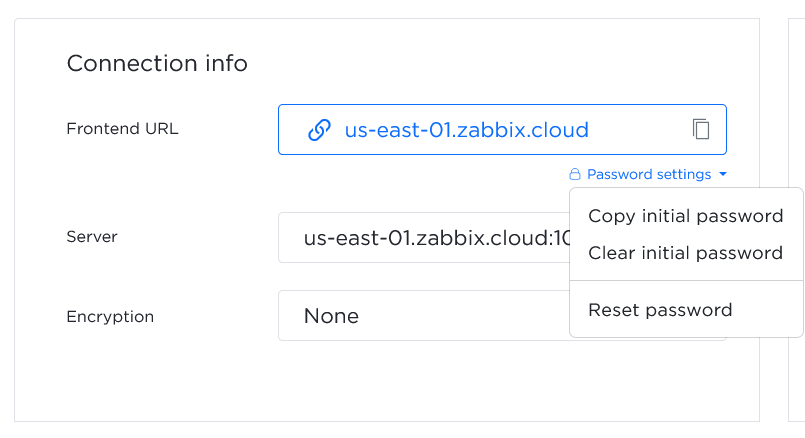
Task: Click empty space inside the Frontend URL box
Action: point(640,130)
